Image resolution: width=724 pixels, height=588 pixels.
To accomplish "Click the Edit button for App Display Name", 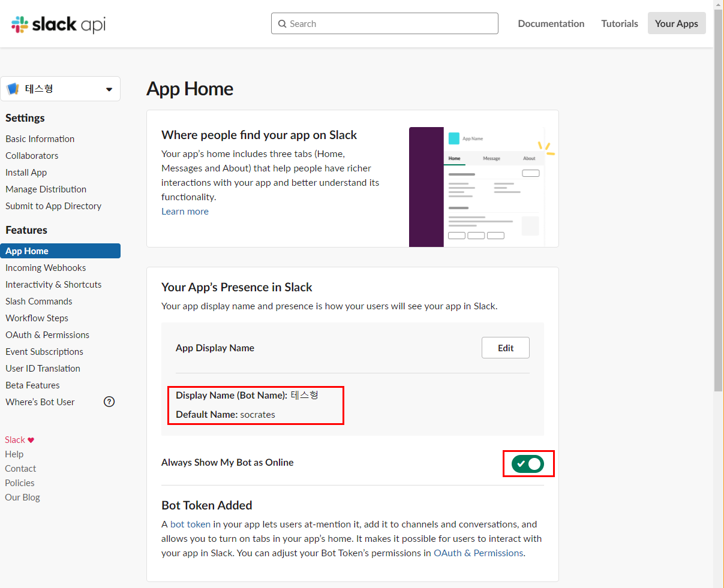I will tap(506, 348).
